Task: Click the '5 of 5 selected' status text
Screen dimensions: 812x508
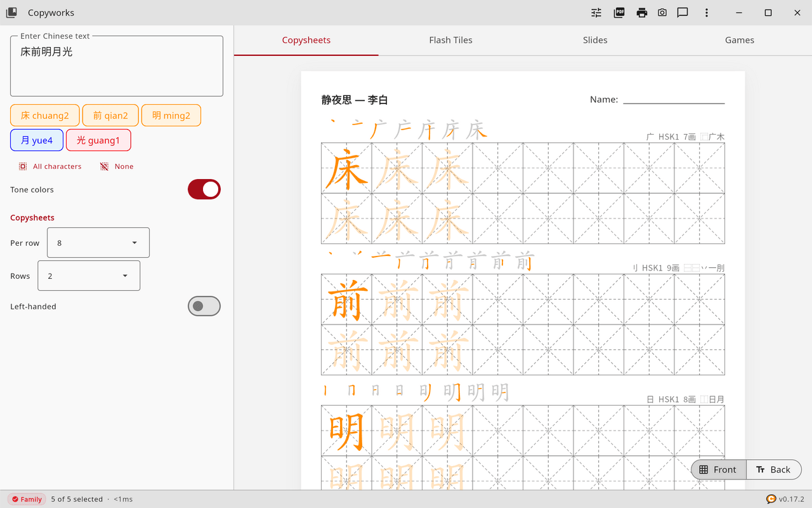Action: click(77, 499)
